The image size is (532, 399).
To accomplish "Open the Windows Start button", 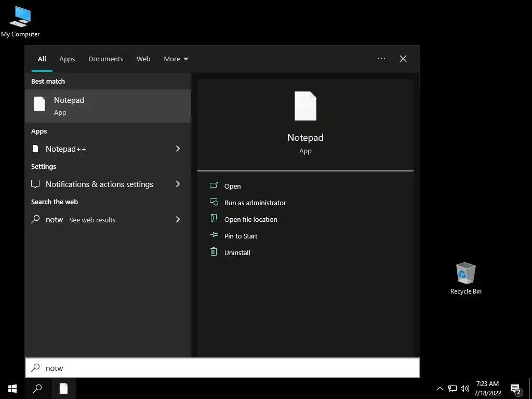I will (12, 389).
